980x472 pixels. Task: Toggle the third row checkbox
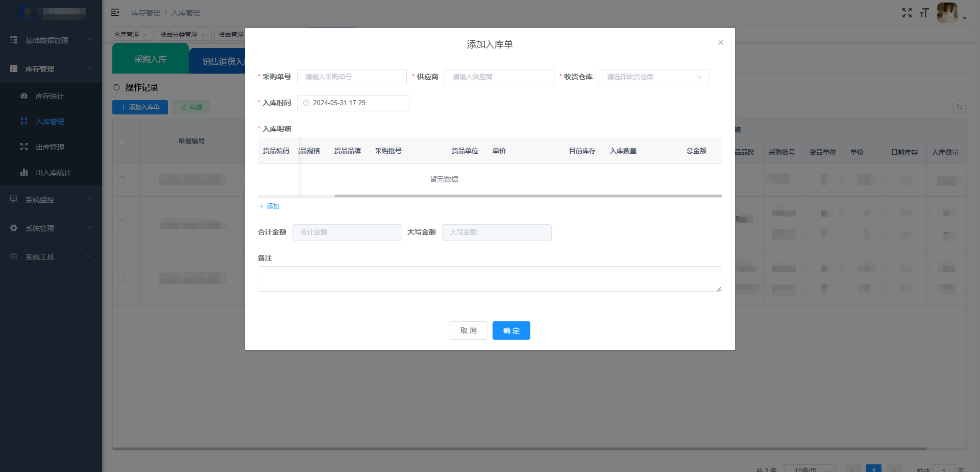[121, 278]
